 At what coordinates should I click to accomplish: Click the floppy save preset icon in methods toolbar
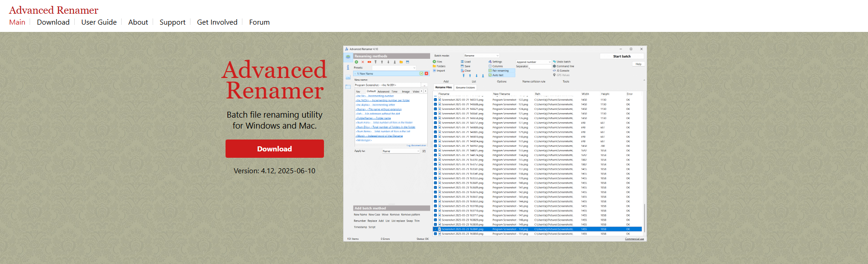407,62
